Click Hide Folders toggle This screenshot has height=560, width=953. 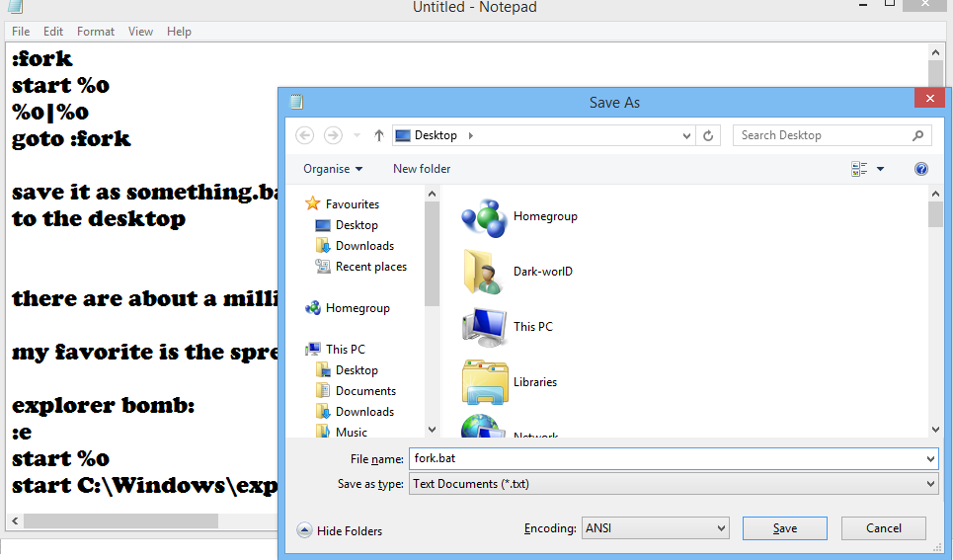[x=340, y=530]
